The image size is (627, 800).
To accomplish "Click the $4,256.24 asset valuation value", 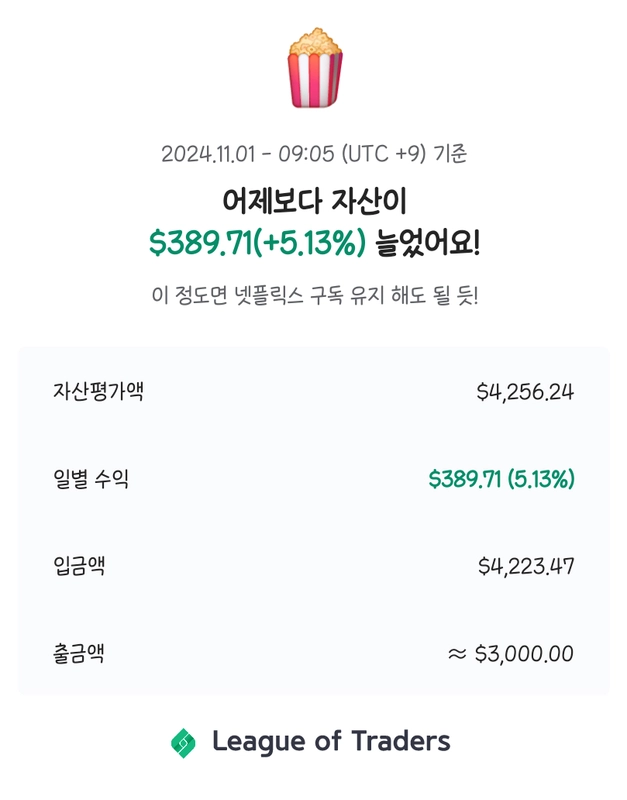I will 525,392.
